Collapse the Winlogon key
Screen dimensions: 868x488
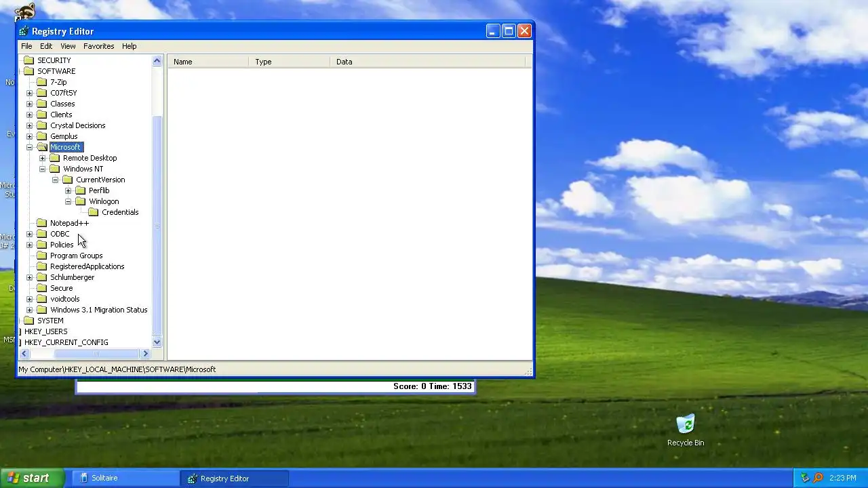click(x=68, y=201)
